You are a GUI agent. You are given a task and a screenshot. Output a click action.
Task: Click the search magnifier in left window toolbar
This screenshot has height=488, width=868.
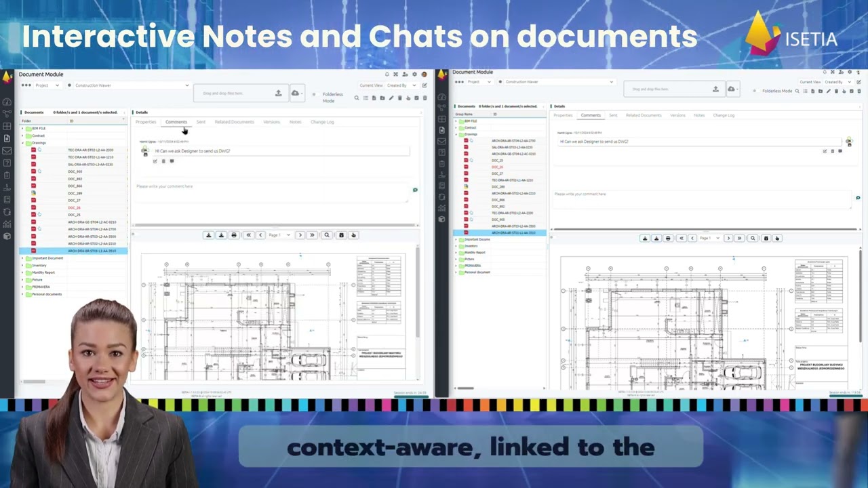pos(357,98)
